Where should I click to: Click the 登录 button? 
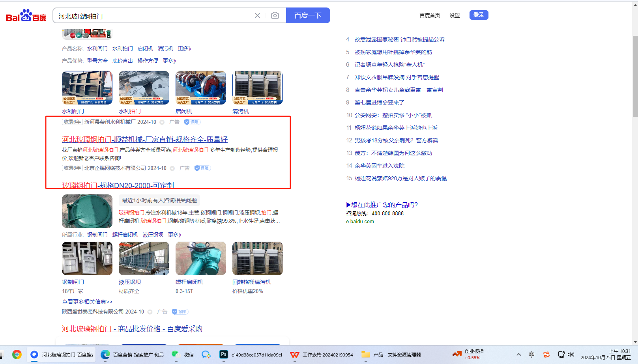coord(479,15)
